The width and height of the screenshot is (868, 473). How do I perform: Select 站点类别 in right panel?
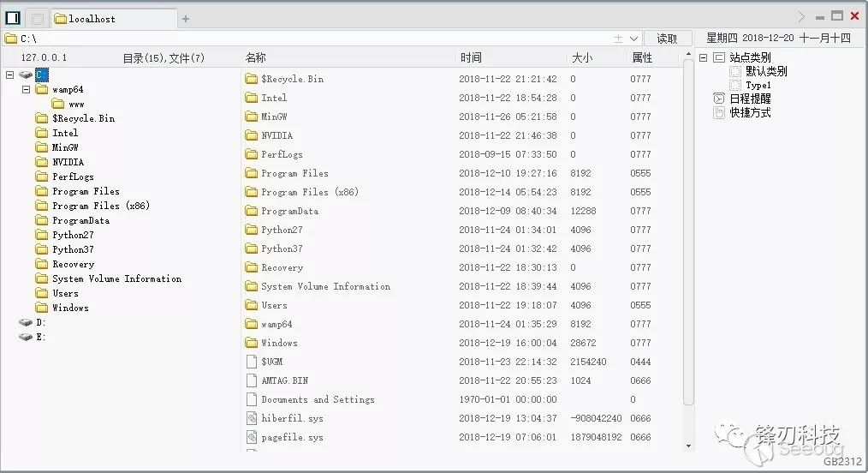[750, 57]
